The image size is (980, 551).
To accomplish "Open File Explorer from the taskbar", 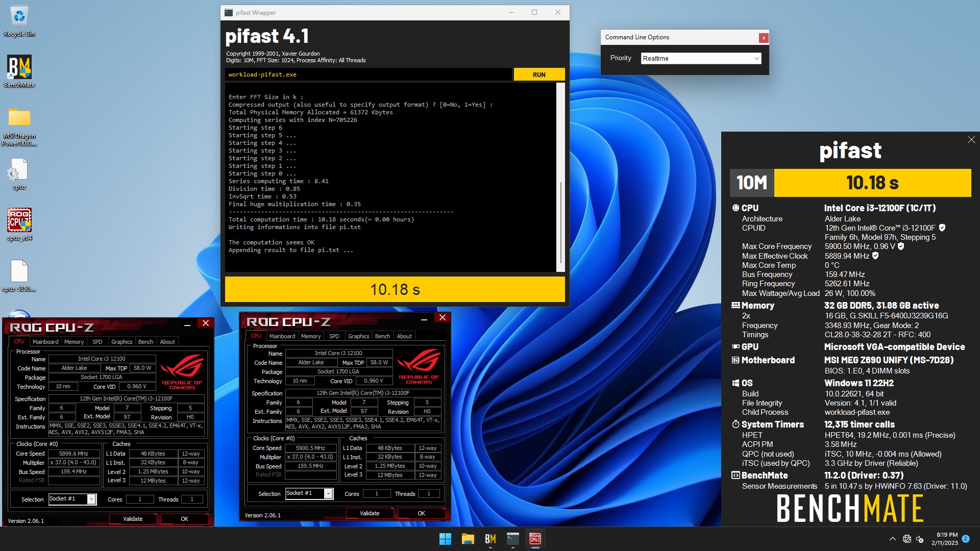I will [x=468, y=539].
